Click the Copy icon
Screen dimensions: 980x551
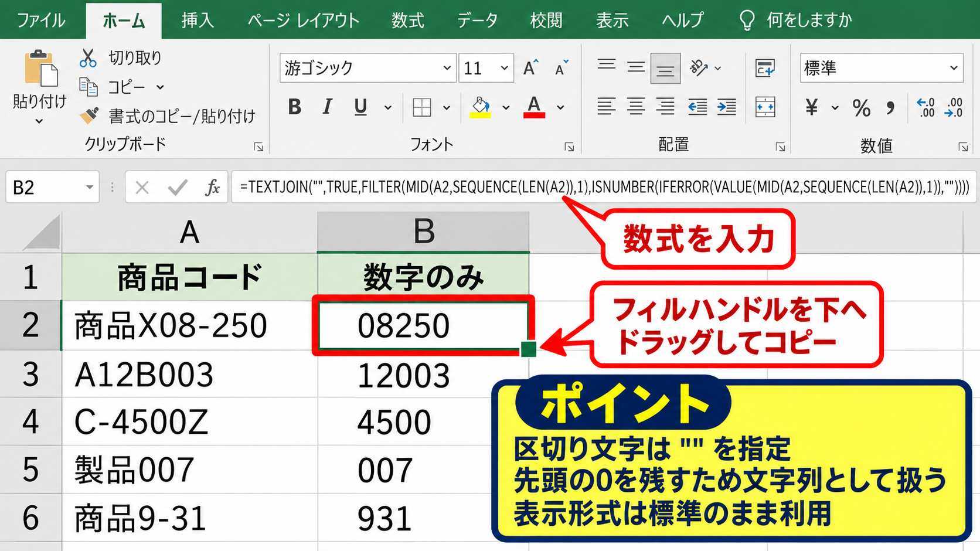click(89, 87)
